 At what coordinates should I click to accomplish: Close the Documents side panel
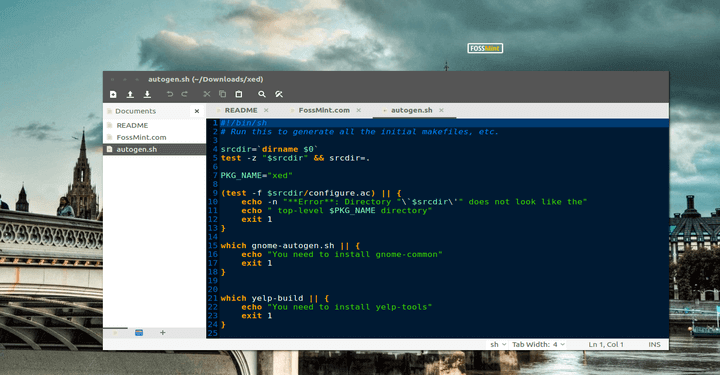click(x=197, y=111)
